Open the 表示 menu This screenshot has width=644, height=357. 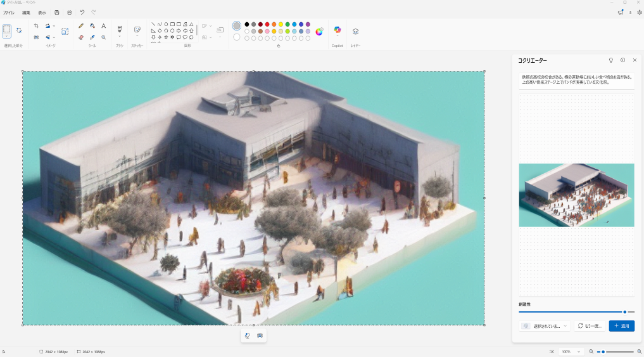[42, 13]
